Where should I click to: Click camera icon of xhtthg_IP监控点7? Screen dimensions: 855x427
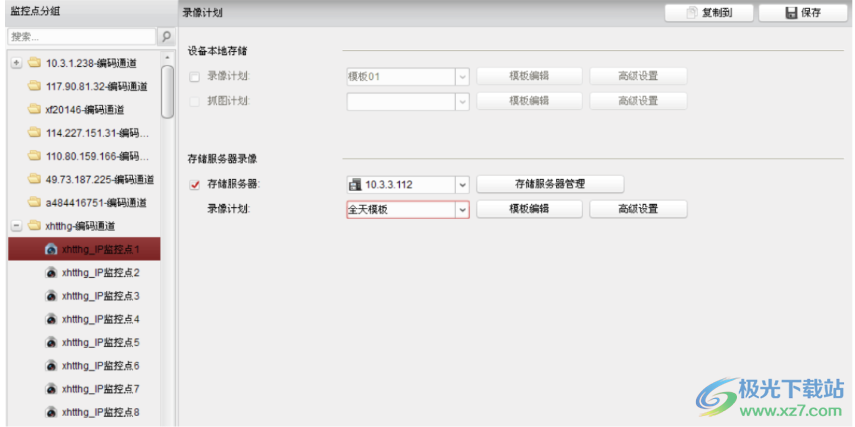coord(51,389)
